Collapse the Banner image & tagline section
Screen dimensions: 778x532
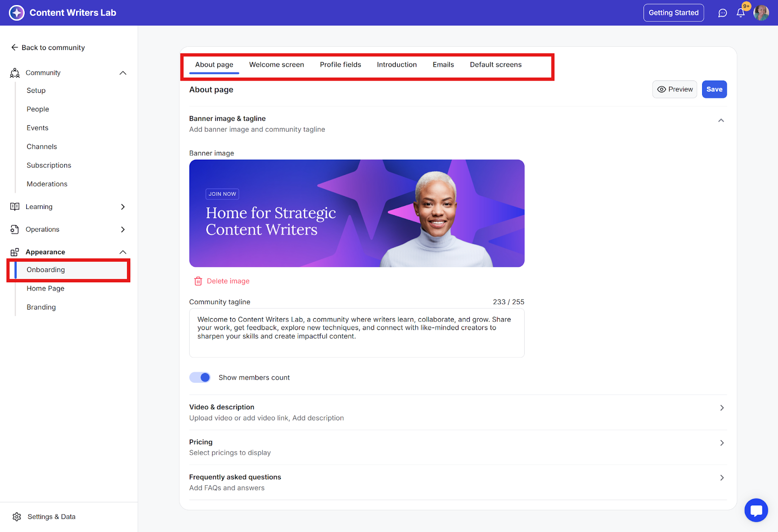point(721,120)
